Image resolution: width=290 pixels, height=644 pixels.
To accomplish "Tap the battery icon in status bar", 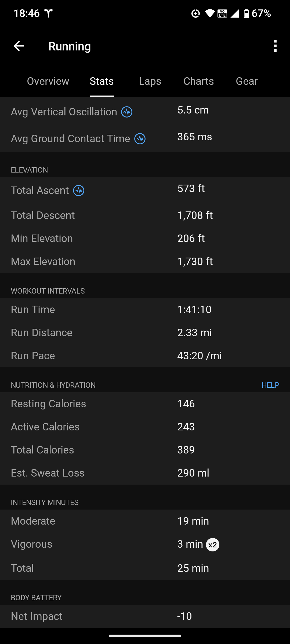I will (x=246, y=13).
